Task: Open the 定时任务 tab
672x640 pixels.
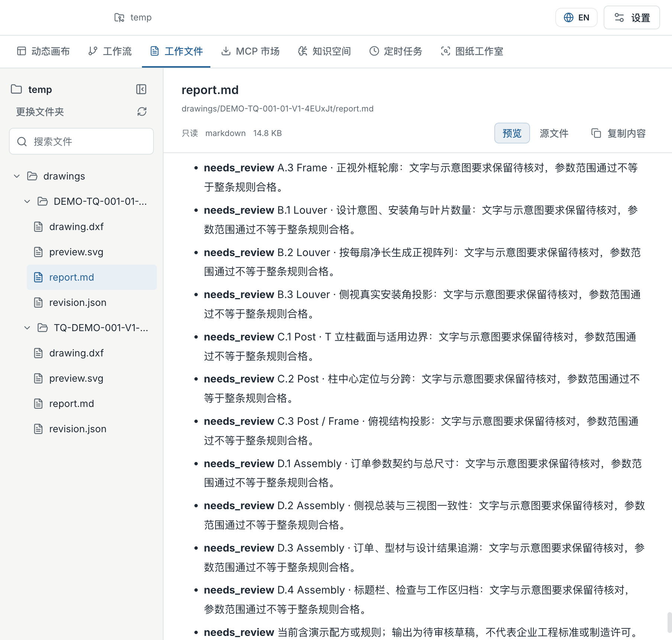Action: coord(396,51)
